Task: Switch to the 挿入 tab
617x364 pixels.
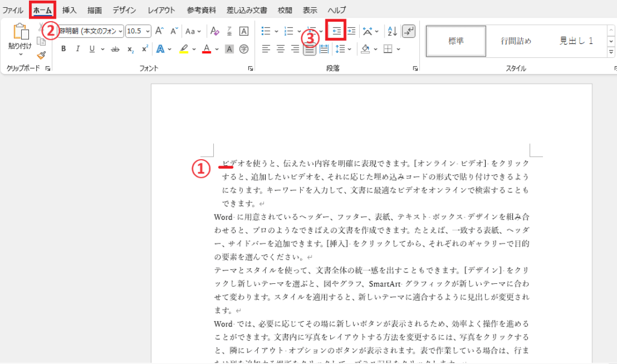Action: click(69, 10)
